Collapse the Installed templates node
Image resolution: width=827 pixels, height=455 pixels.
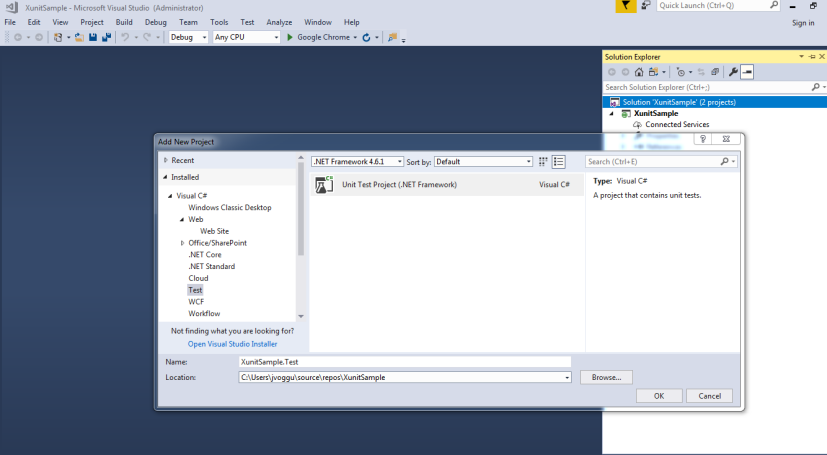pos(166,177)
